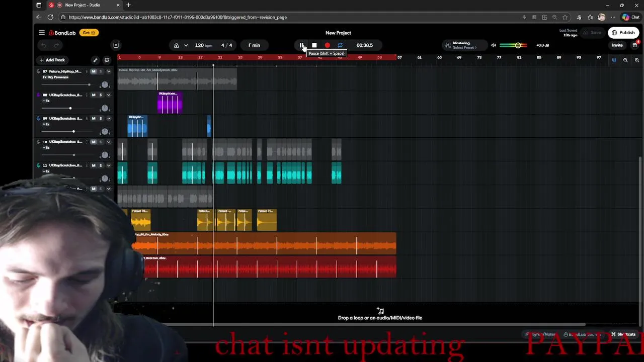Start recording with red record button

(327, 45)
